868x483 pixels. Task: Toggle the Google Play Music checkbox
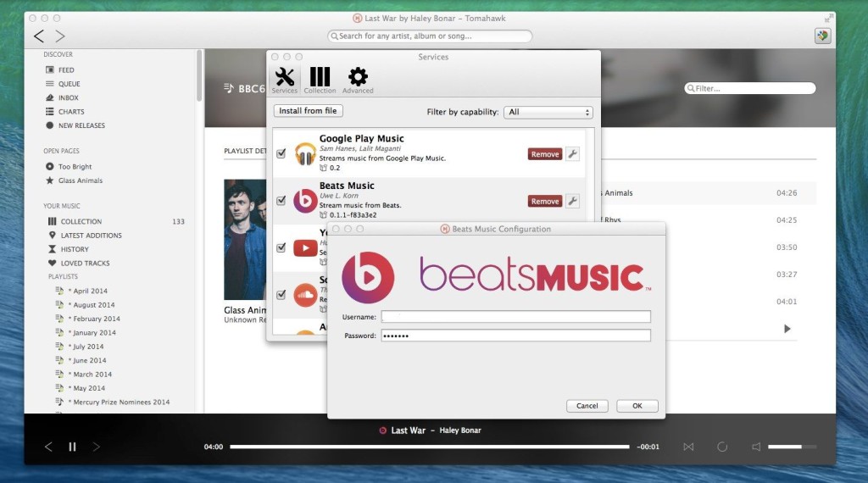click(281, 153)
